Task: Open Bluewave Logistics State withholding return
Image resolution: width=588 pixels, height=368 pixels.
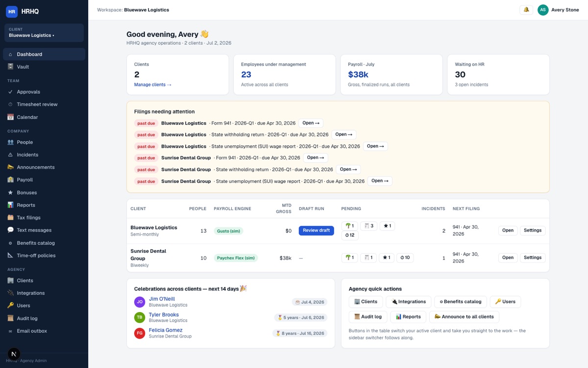Action: (343, 134)
